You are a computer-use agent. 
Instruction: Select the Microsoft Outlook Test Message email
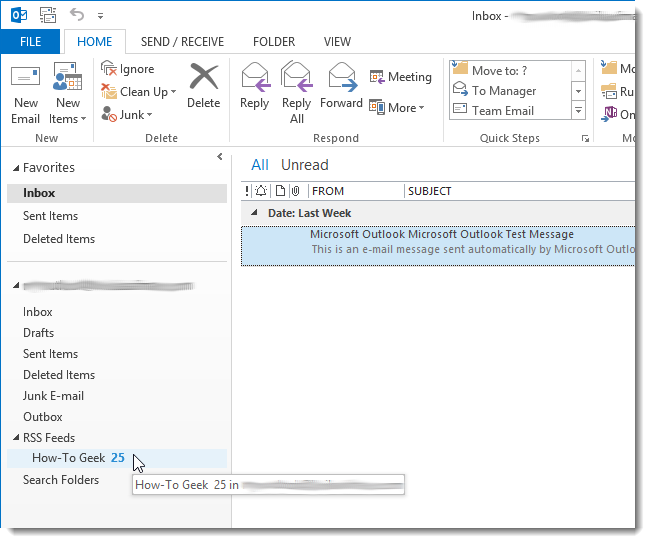pyautogui.click(x=438, y=246)
